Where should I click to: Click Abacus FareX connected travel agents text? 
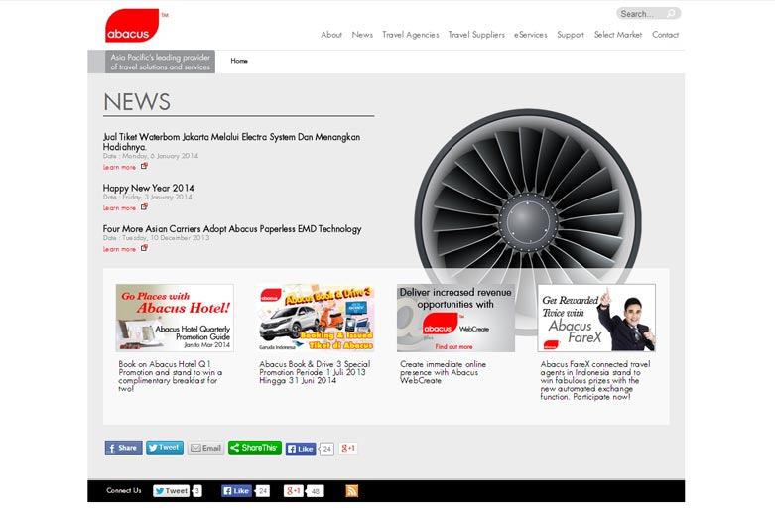pyautogui.click(x=595, y=380)
